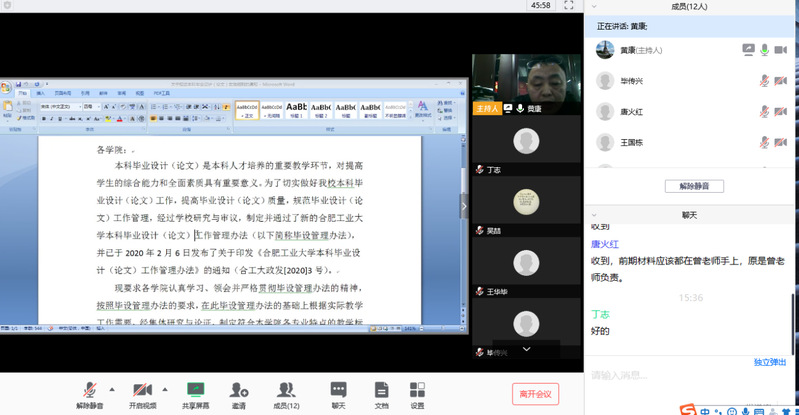
Task: Click the 独立弹出 pop-out chat link
Action: pos(769,362)
